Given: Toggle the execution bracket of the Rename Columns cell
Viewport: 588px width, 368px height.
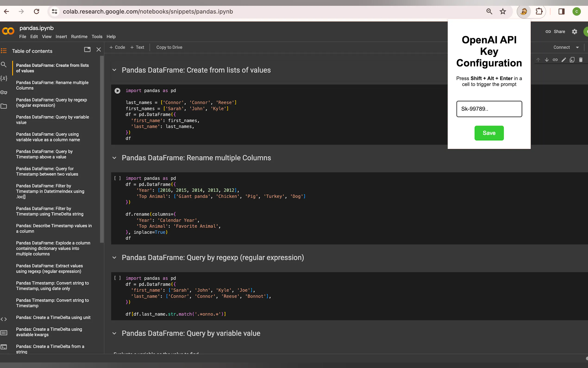Looking at the screenshot, I should click(117, 178).
